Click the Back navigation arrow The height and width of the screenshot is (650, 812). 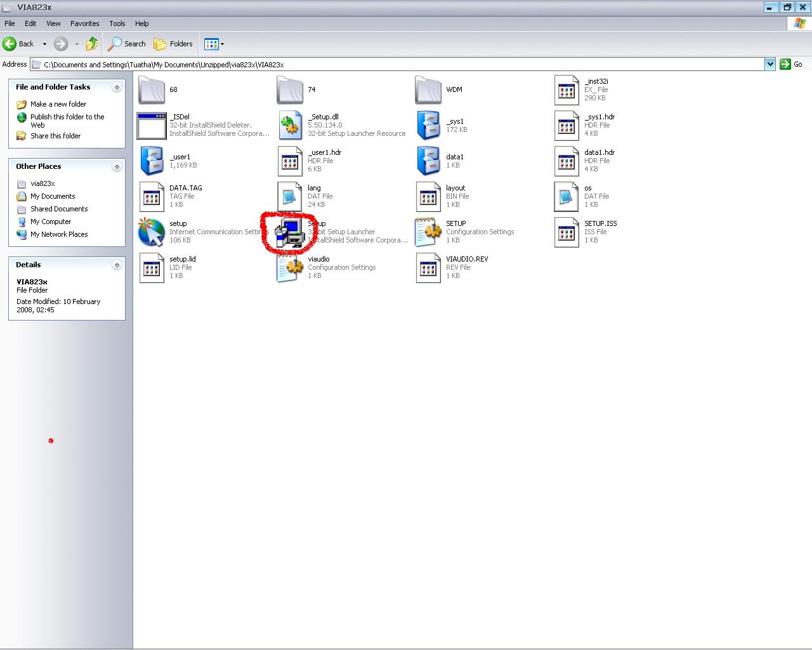[18, 44]
